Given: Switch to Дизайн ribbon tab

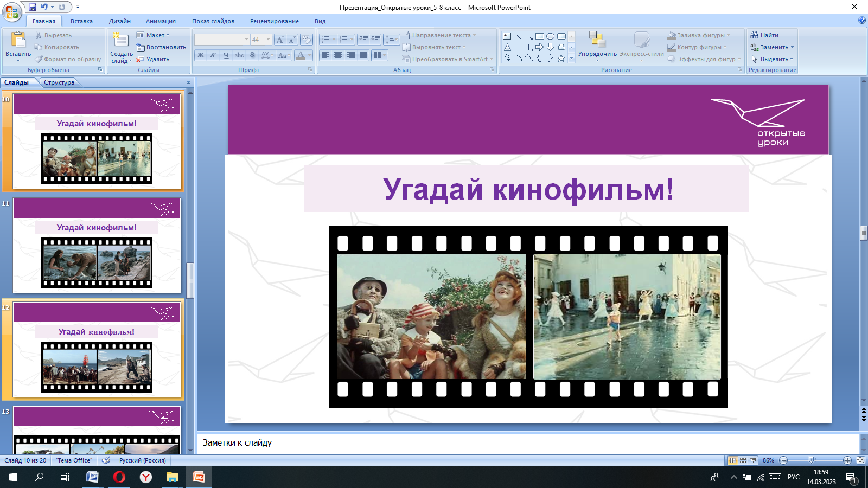Looking at the screenshot, I should point(120,21).
